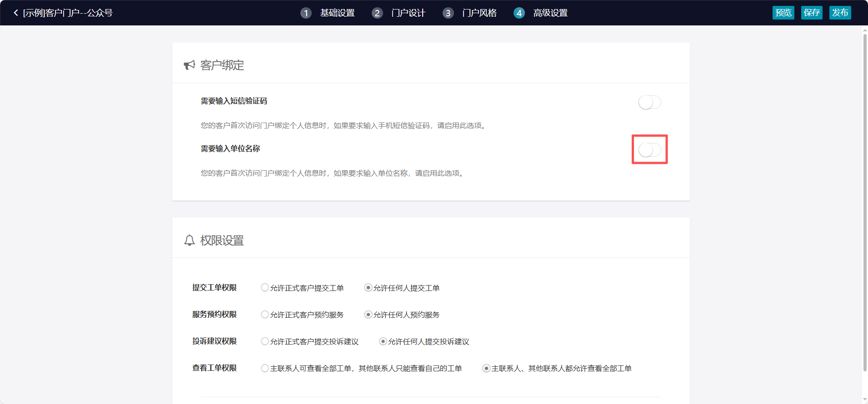868x404 pixels.
Task: Select 允许任何人预约服务 radio option
Action: pyautogui.click(x=368, y=314)
